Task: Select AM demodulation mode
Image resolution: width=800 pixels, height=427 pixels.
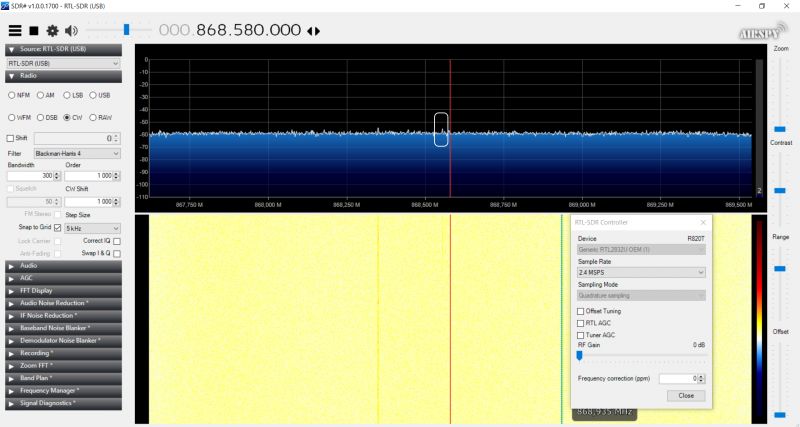Action: [x=45, y=95]
